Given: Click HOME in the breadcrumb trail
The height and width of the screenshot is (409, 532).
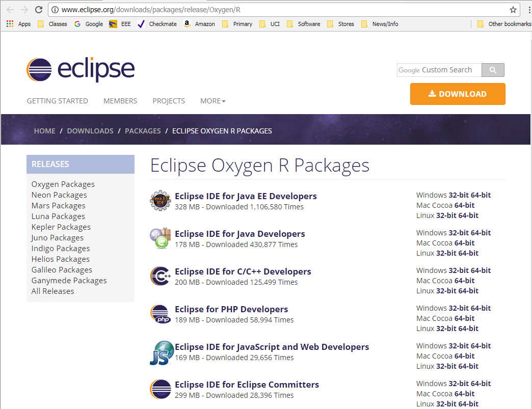Looking at the screenshot, I should [44, 131].
